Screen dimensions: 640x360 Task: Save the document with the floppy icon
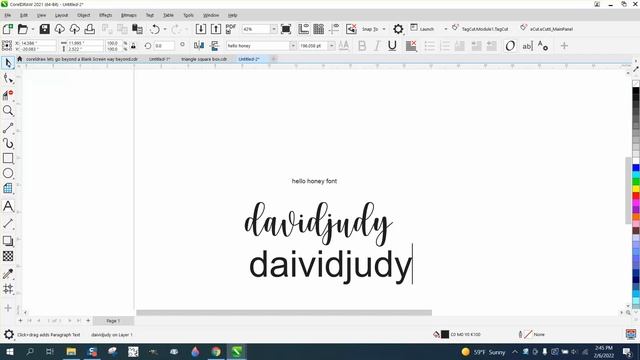[44, 29]
